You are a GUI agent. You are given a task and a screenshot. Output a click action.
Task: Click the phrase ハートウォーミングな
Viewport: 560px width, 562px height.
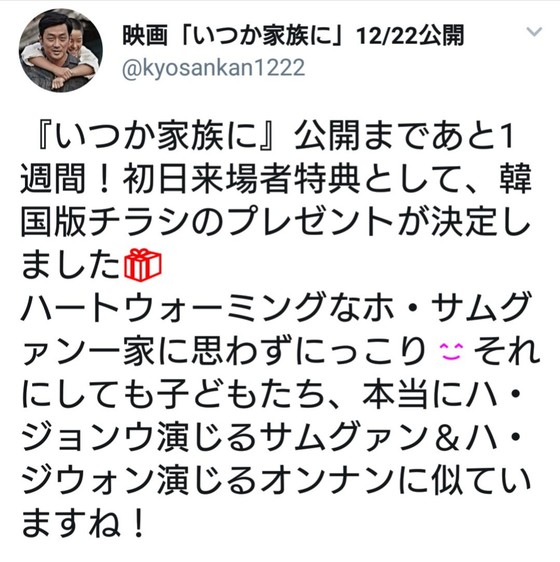coord(191,308)
